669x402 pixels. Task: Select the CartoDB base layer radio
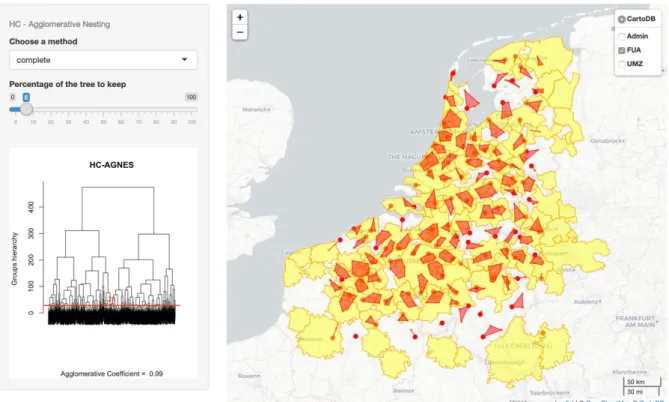pos(622,19)
